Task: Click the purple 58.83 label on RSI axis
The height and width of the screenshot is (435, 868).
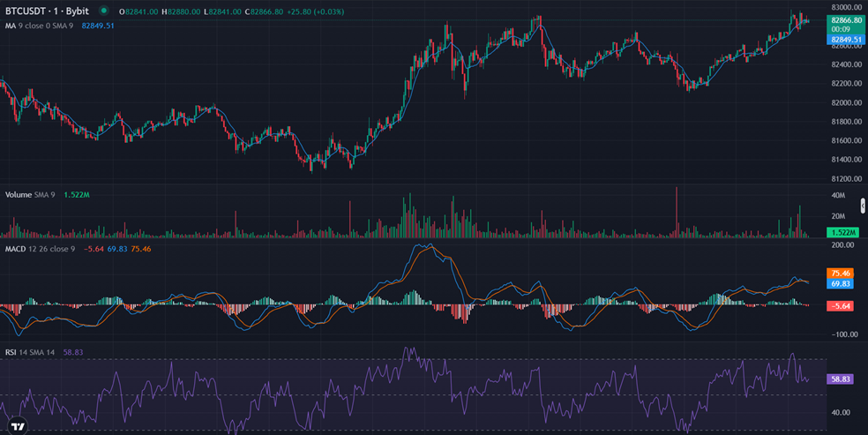Action: click(840, 379)
